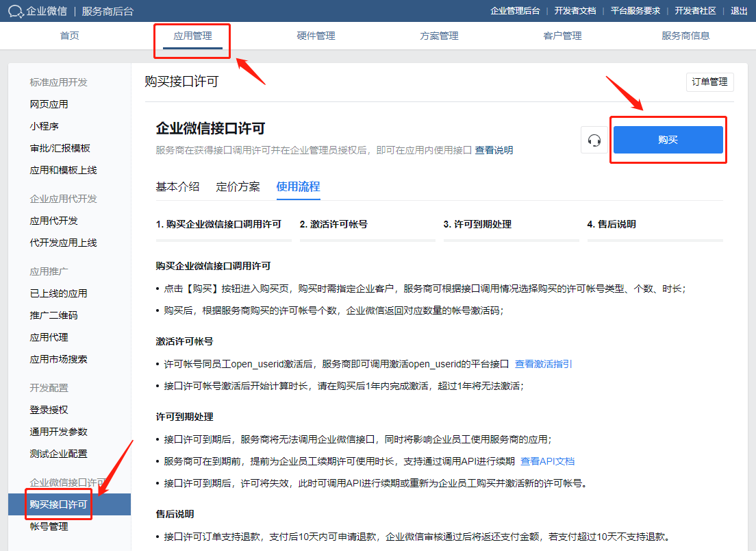756x551 pixels.
Task: Click 标准应用开发 section label
Action: [x=58, y=82]
